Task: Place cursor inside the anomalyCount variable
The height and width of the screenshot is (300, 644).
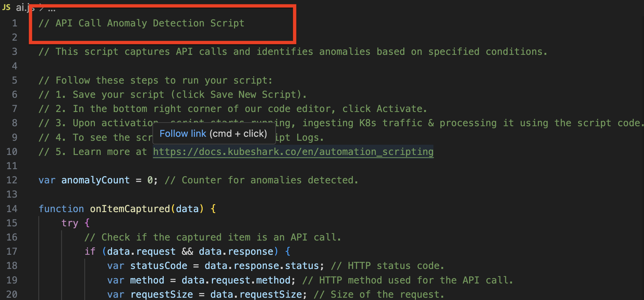Action: click(x=95, y=180)
